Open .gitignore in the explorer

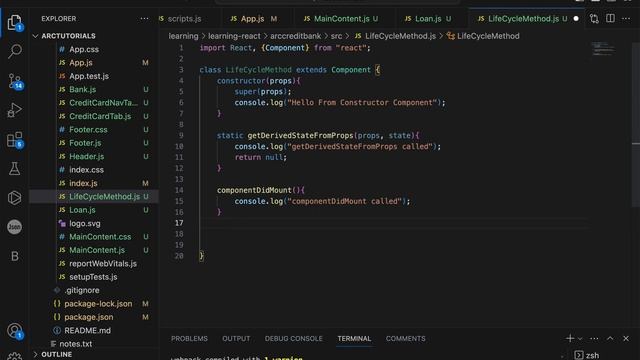point(82,290)
